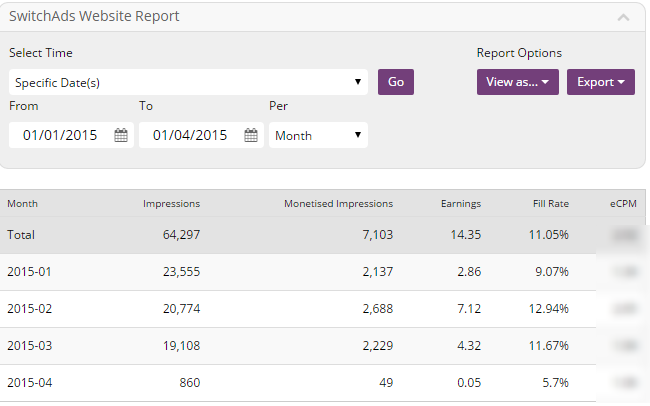
Task: Click the SwitchAds Website Report title
Action: click(94, 16)
